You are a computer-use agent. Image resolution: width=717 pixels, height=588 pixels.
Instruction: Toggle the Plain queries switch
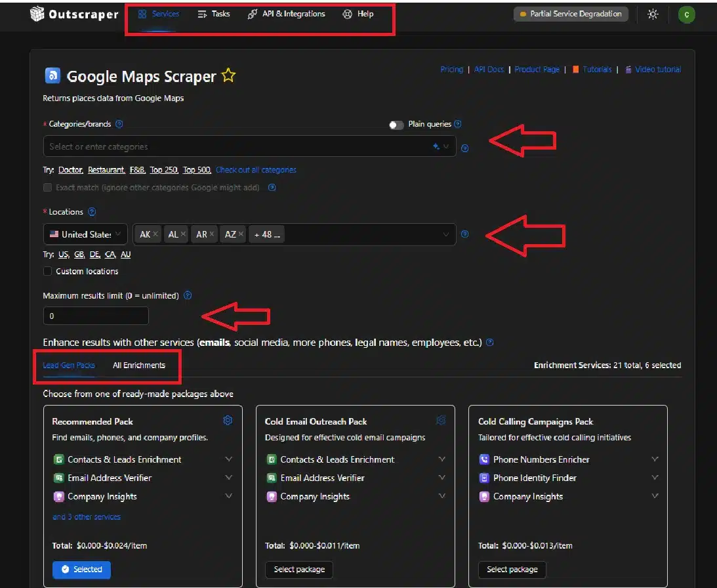396,125
